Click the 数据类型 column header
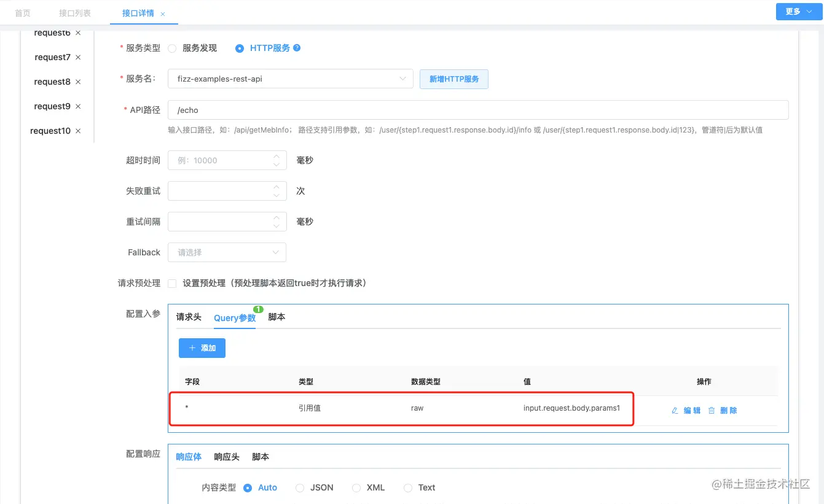The width and height of the screenshot is (824, 504). (426, 382)
